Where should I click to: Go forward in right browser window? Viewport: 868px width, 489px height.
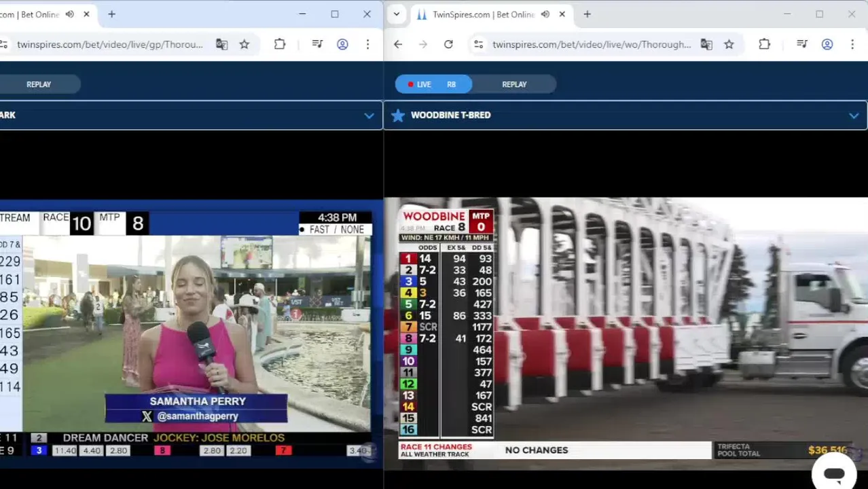coord(423,44)
